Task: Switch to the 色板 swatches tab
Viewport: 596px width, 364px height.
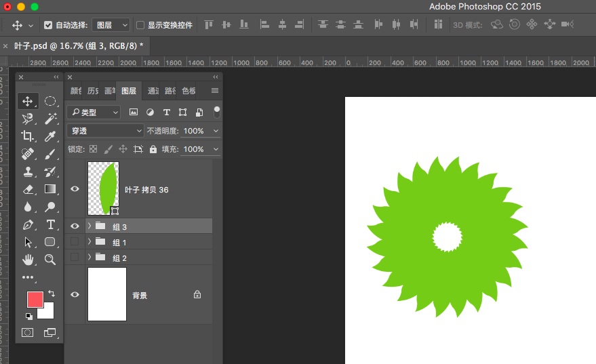Action: tap(188, 91)
